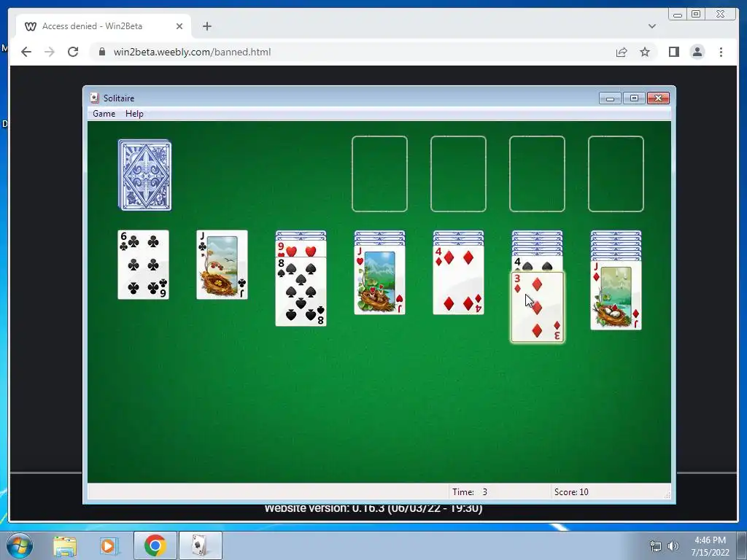This screenshot has width=747, height=560.
Task: Select the Jack of hearts card
Action: (379, 280)
